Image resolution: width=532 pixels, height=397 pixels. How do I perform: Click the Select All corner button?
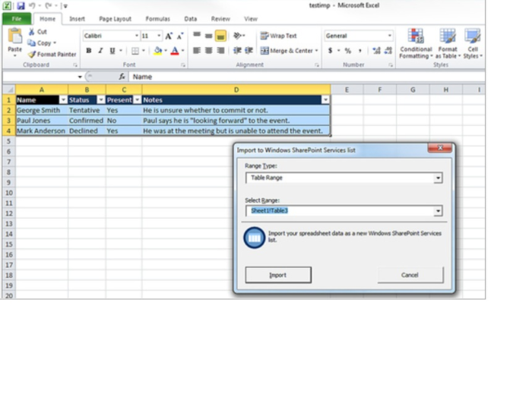9,90
